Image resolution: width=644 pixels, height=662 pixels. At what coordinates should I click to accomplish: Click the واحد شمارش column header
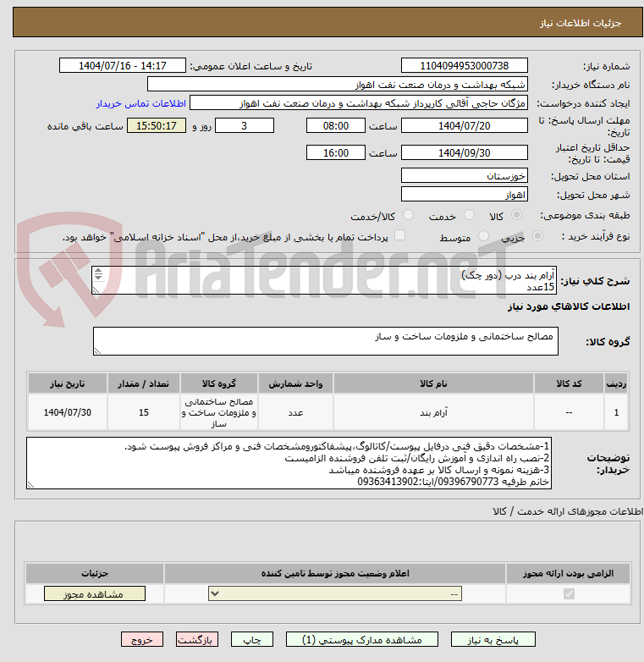[x=295, y=383]
